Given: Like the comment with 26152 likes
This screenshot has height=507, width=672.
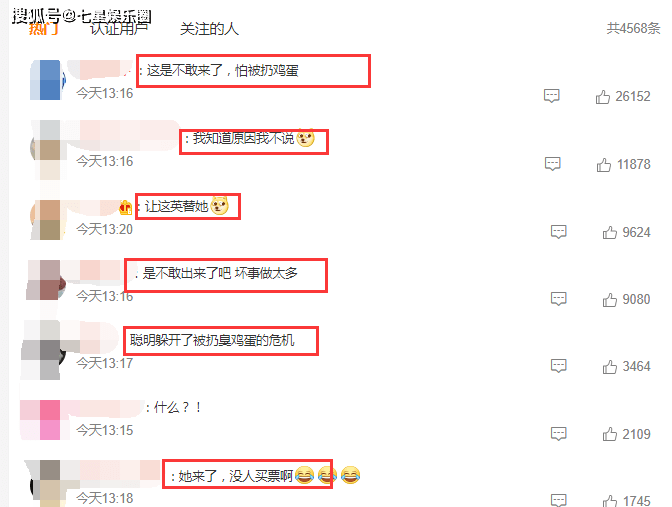Looking at the screenshot, I should click(x=603, y=97).
